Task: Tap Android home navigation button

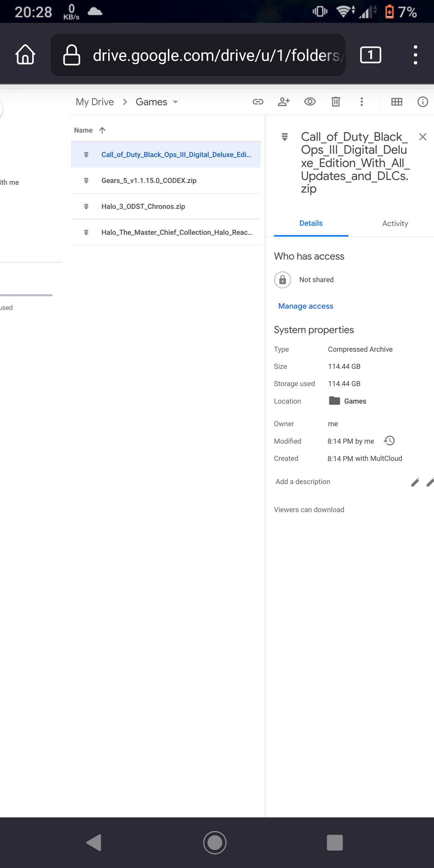Action: point(215,843)
